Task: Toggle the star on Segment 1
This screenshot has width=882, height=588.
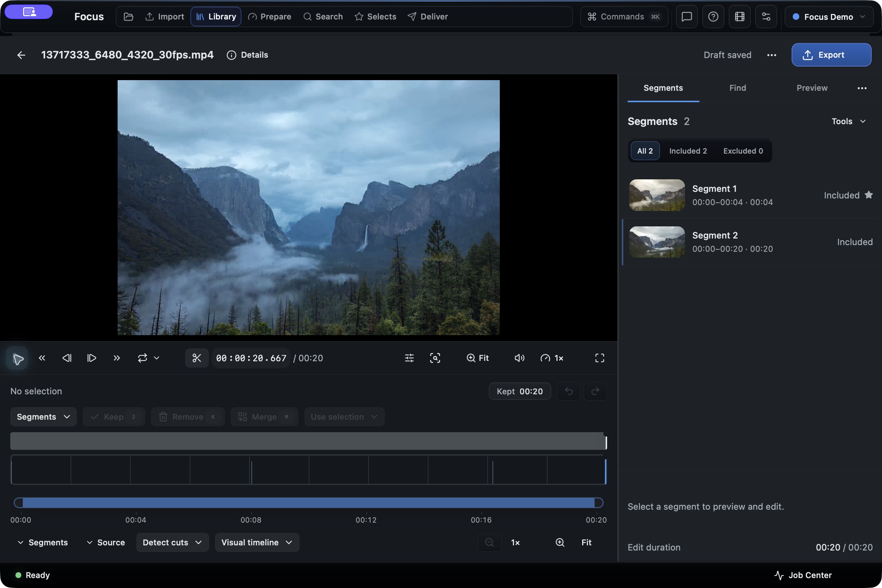Action: coord(868,195)
